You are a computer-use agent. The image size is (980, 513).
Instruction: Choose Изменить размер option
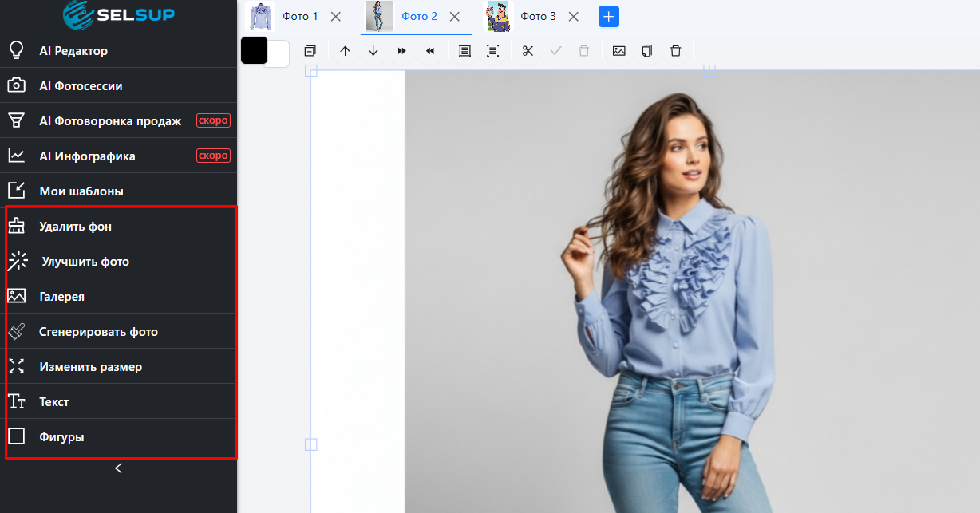click(x=90, y=367)
